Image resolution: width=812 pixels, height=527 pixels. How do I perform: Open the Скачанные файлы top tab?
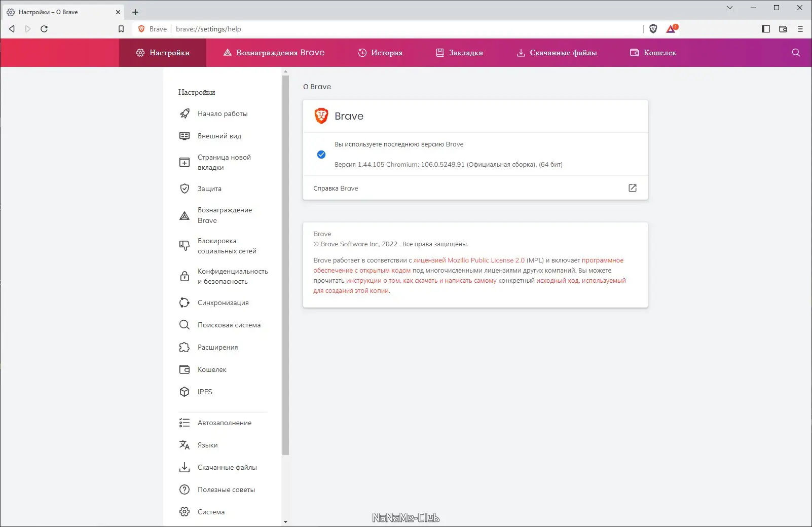pos(557,53)
